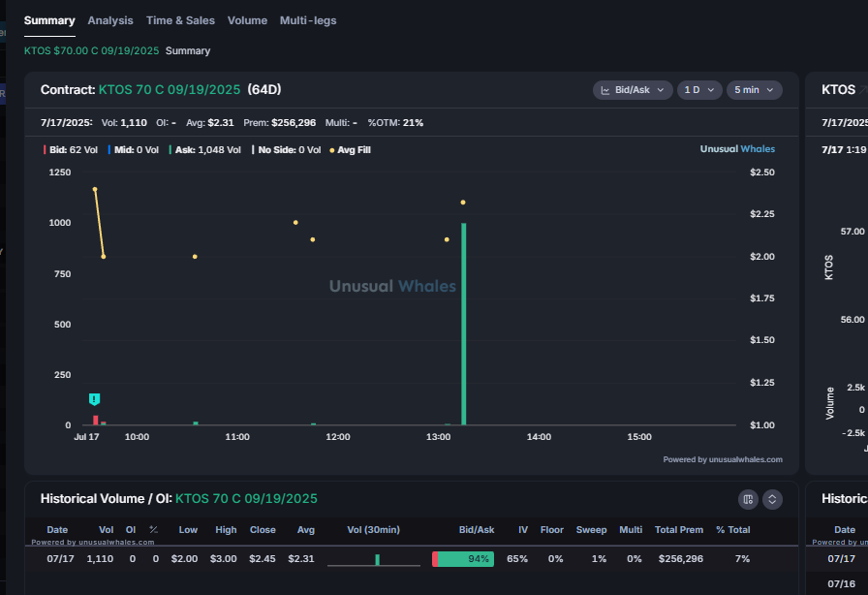Sort by Sweep column header

(591, 530)
